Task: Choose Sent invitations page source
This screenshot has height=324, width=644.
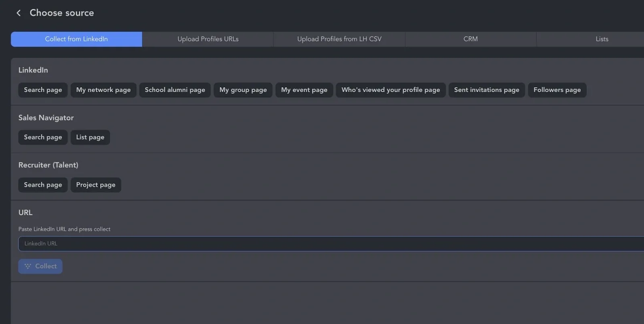Action: point(487,90)
